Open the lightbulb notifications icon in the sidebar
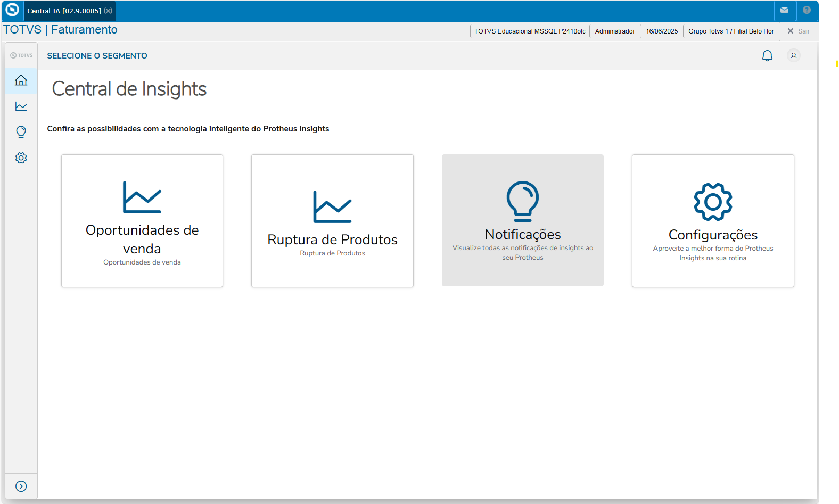Image resolution: width=839 pixels, height=504 pixels. [x=21, y=132]
